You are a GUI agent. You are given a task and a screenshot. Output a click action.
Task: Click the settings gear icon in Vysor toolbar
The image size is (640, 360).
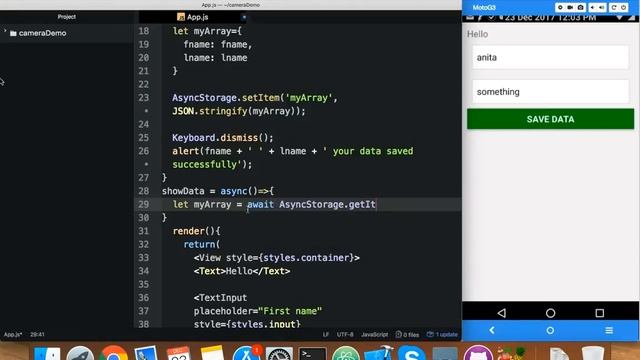[x=560, y=7]
